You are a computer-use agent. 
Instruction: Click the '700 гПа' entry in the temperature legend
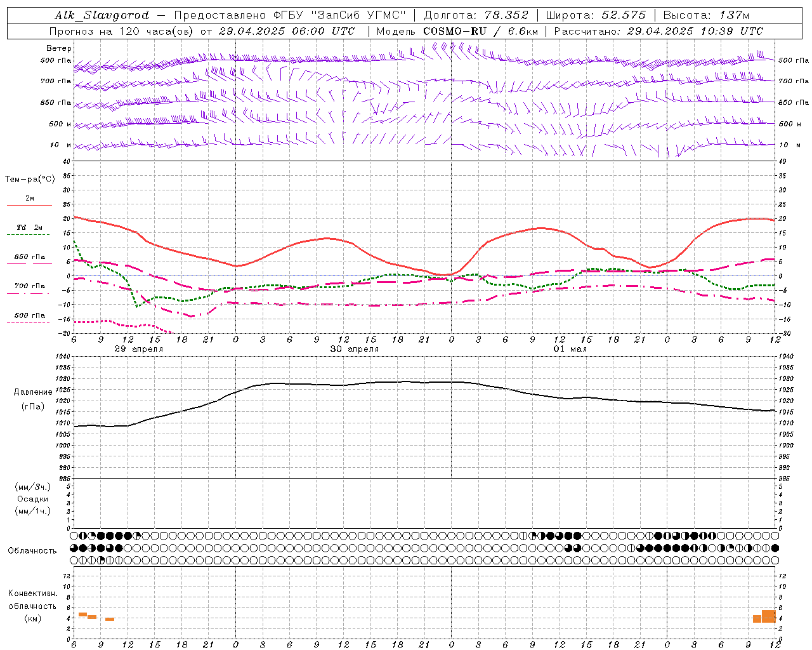tap(30, 286)
